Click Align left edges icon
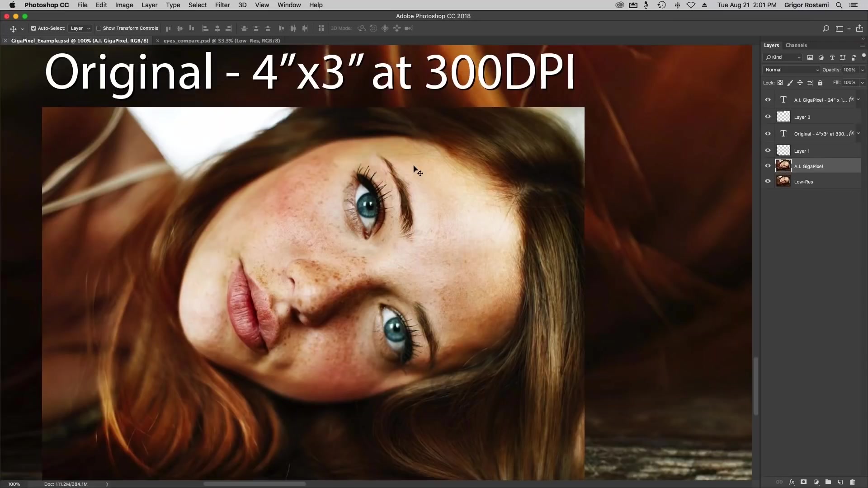The image size is (868, 488). (205, 28)
